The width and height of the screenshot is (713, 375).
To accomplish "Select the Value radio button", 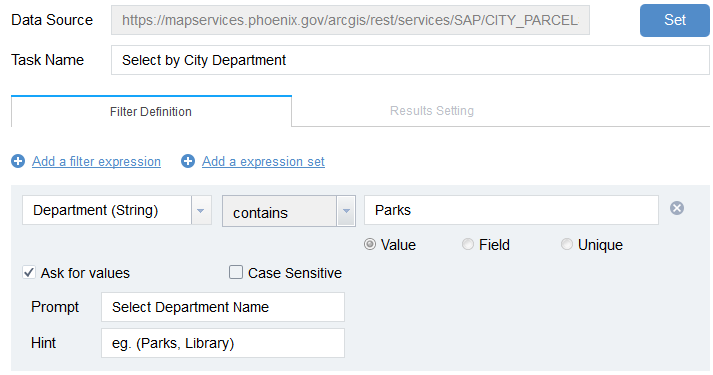I will (370, 245).
